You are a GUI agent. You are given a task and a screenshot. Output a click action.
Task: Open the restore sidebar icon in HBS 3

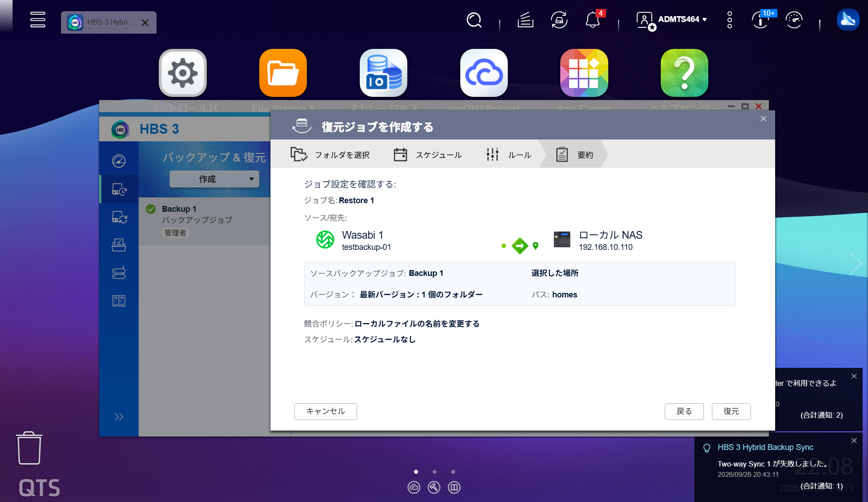point(119,245)
